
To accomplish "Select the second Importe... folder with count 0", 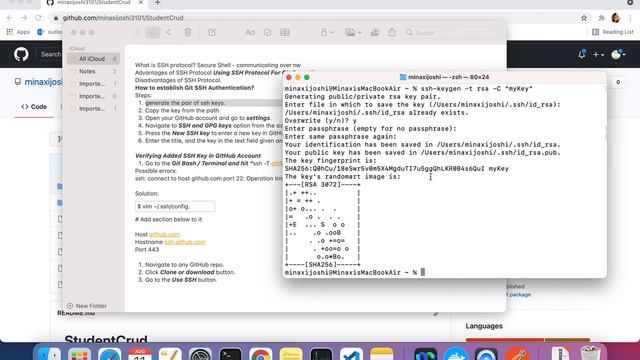I will 93,96.
